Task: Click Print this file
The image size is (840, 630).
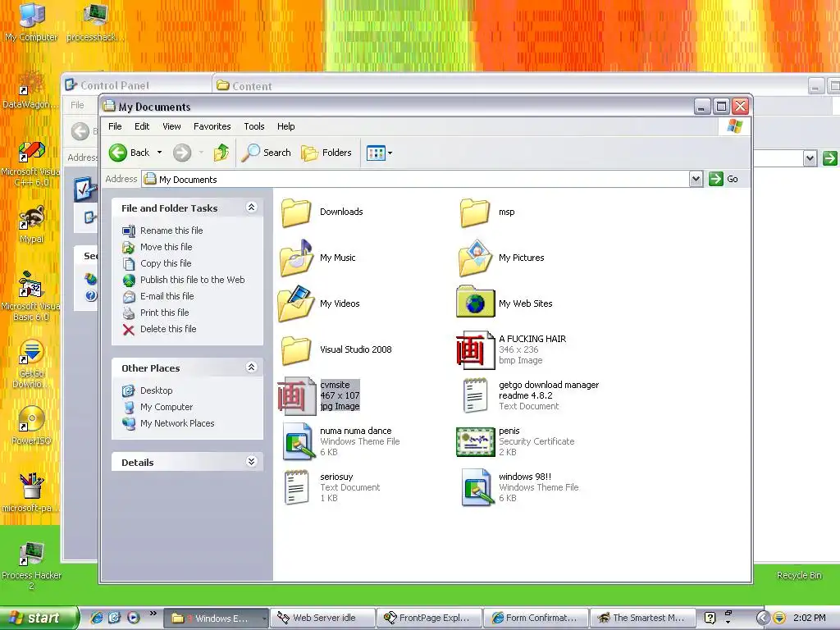Action: pyautogui.click(x=156, y=313)
